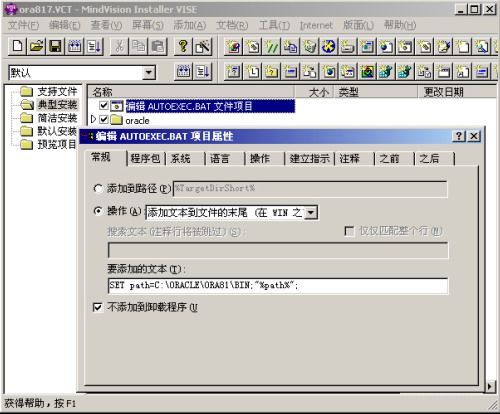
Task: Toggle checkbox for AUTOEXEC.BAT file item
Action: 104,106
